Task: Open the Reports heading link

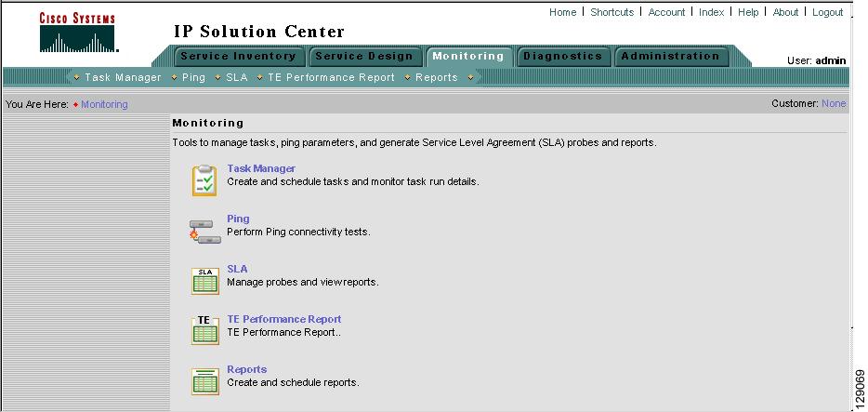Action: [x=247, y=369]
